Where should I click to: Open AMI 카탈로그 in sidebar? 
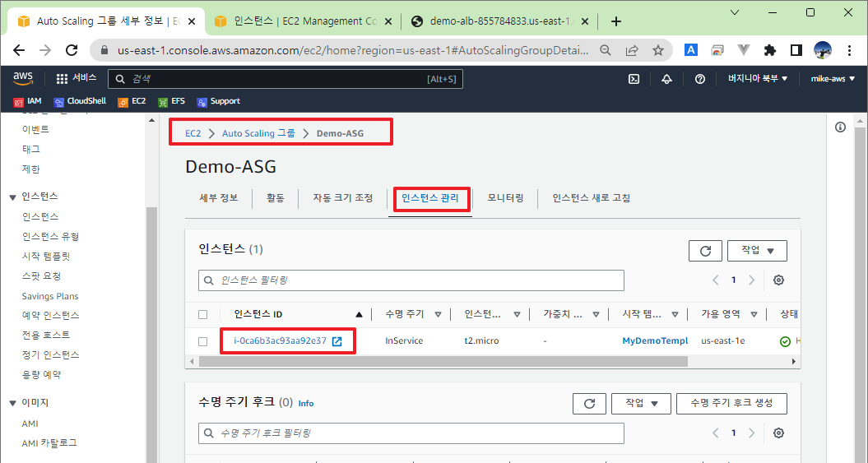click(x=49, y=443)
